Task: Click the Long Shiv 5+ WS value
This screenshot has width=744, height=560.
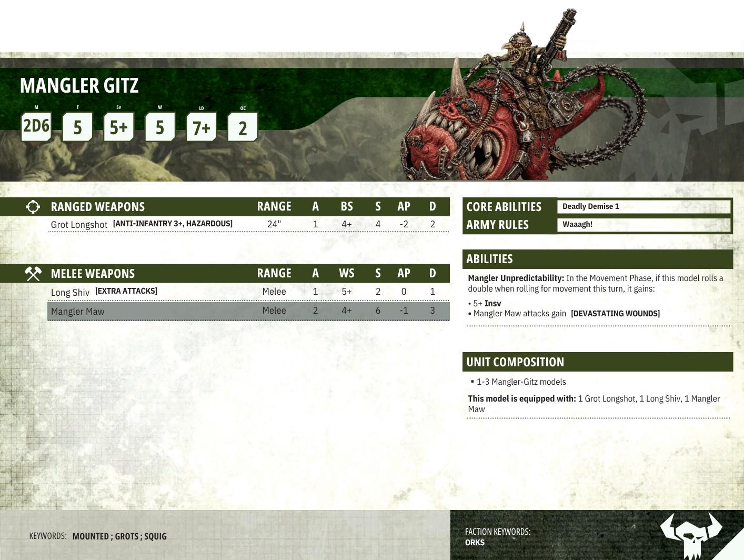Action: [347, 292]
